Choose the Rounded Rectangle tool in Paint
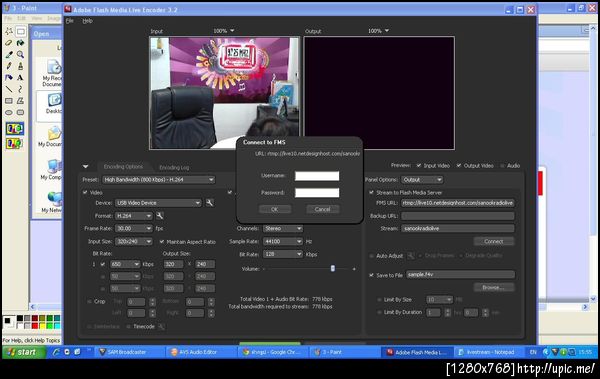This screenshot has width=600, height=379. tap(20, 112)
